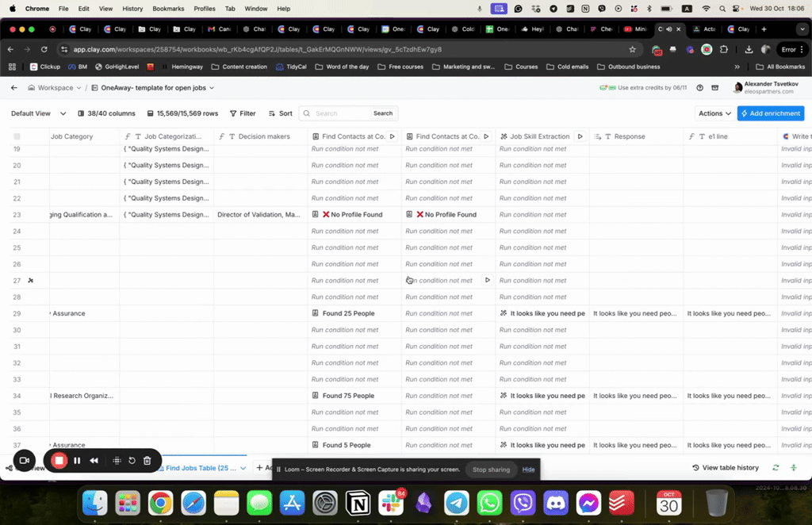The height and width of the screenshot is (525, 812).
Task: Open the History menu
Action: click(x=132, y=9)
